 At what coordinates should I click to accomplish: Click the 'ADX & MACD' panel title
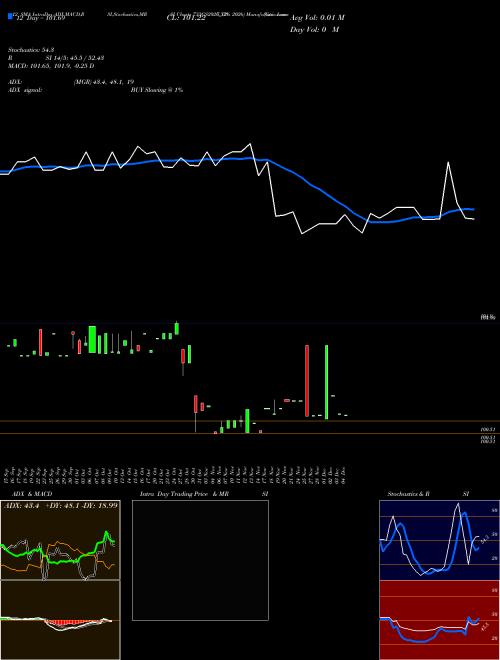click(x=32, y=494)
